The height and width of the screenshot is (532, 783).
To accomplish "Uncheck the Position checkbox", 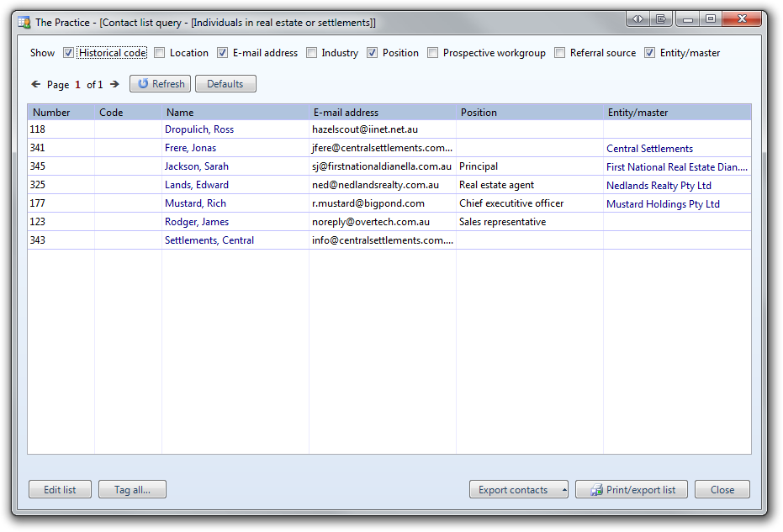I will pos(372,53).
